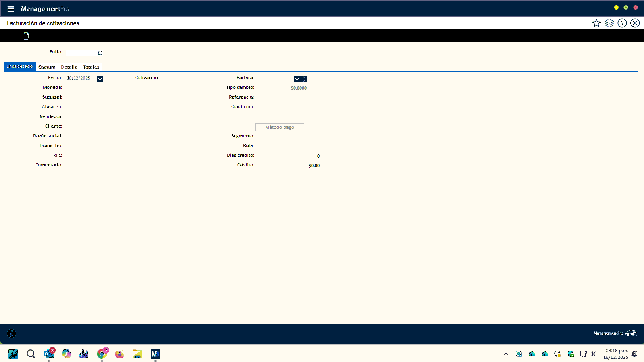Select the Encabezado tab
Viewport: 644px width, 362px height.
[20, 66]
